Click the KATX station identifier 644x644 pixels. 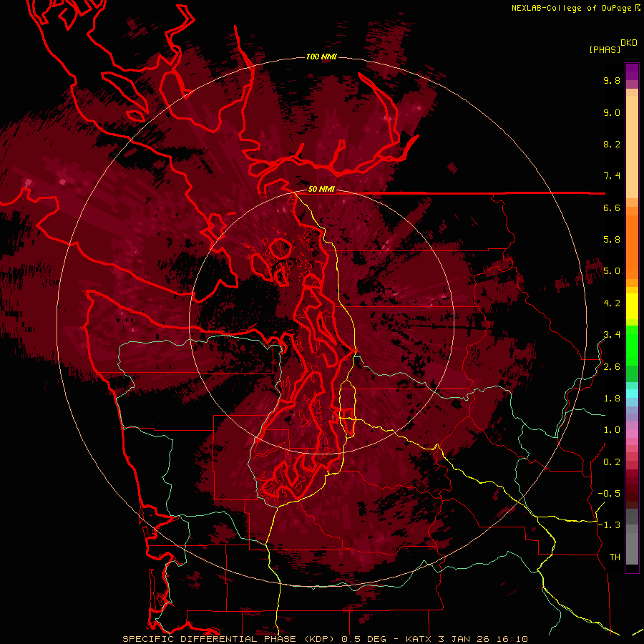(x=419, y=639)
